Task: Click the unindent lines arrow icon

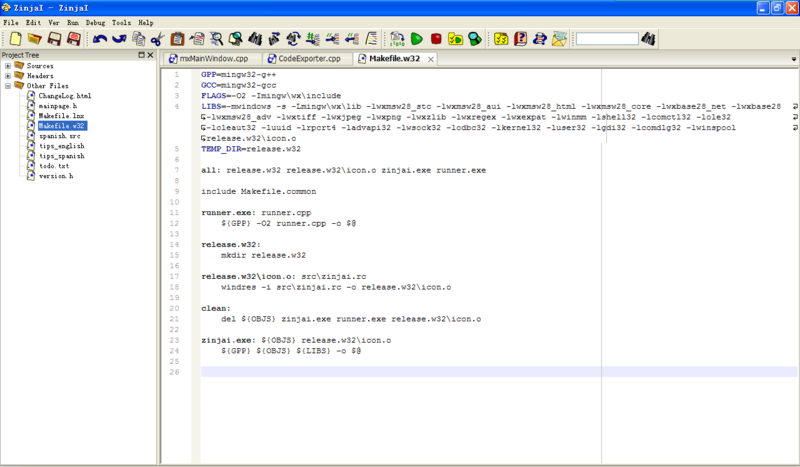Action: (x=352, y=39)
